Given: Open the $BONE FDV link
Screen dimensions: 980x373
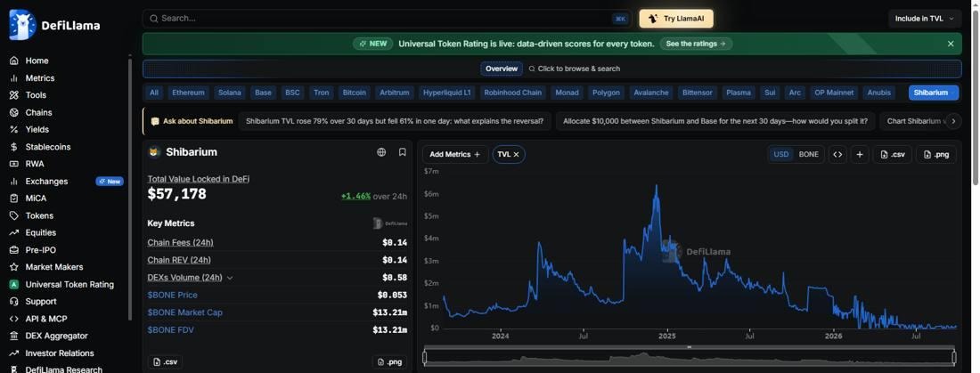Looking at the screenshot, I should (x=171, y=330).
